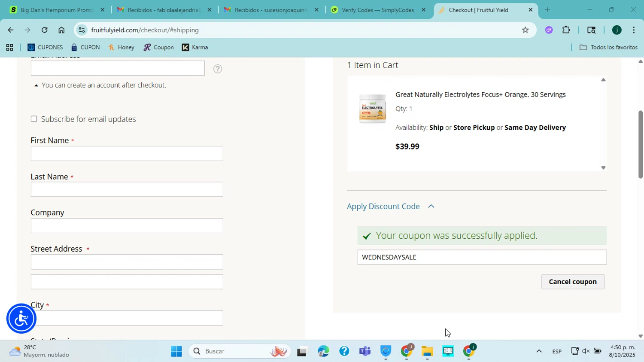
Task: Go to the browser home page
Action: click(x=61, y=30)
